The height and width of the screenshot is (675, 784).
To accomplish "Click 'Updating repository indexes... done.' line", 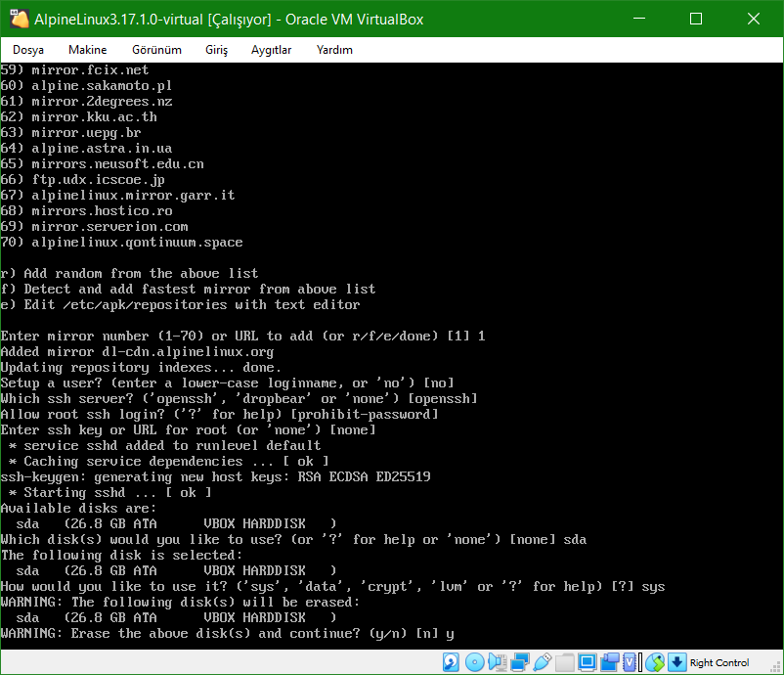I will (141, 367).
